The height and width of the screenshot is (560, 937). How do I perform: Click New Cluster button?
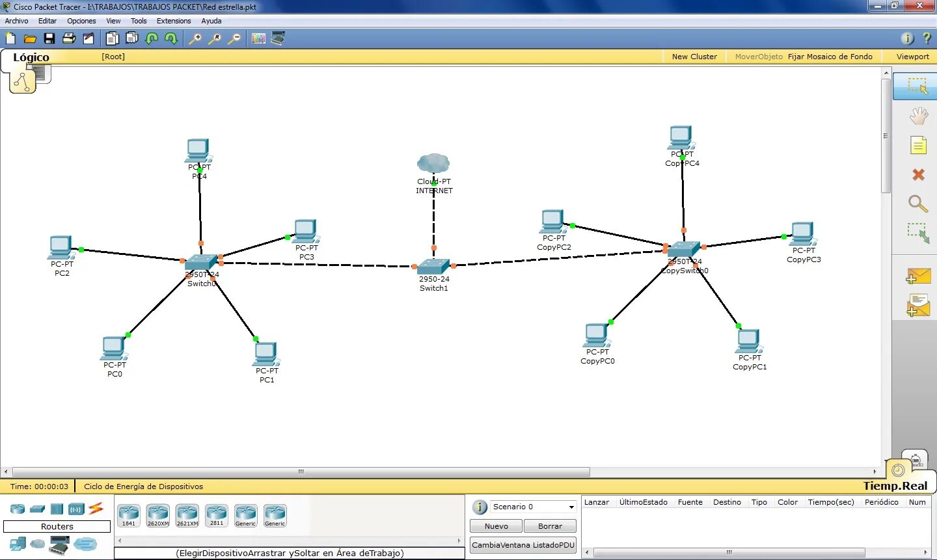pos(694,57)
